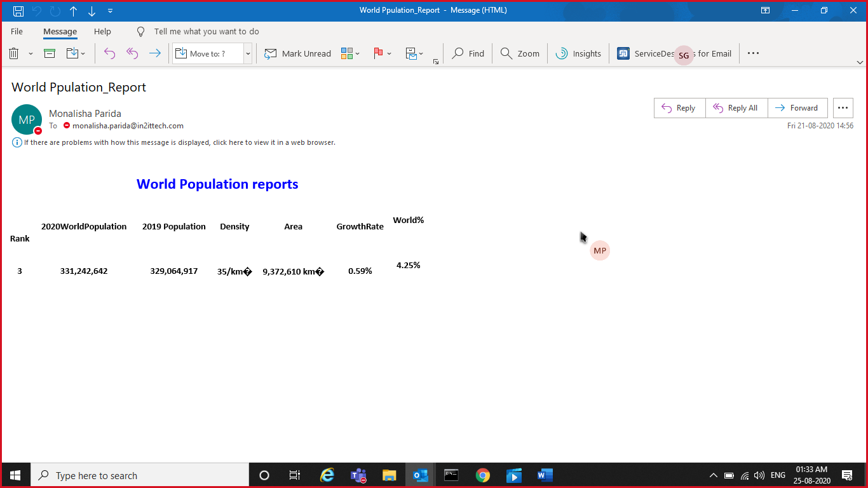The image size is (868, 488).
Task: Open the Follow Up flag dropdown
Action: click(x=383, y=53)
